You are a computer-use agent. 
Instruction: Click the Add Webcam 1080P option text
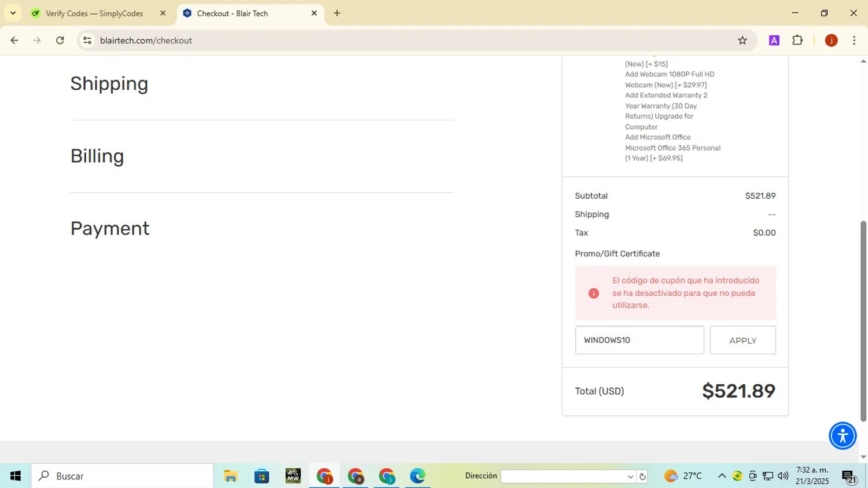tap(670, 79)
